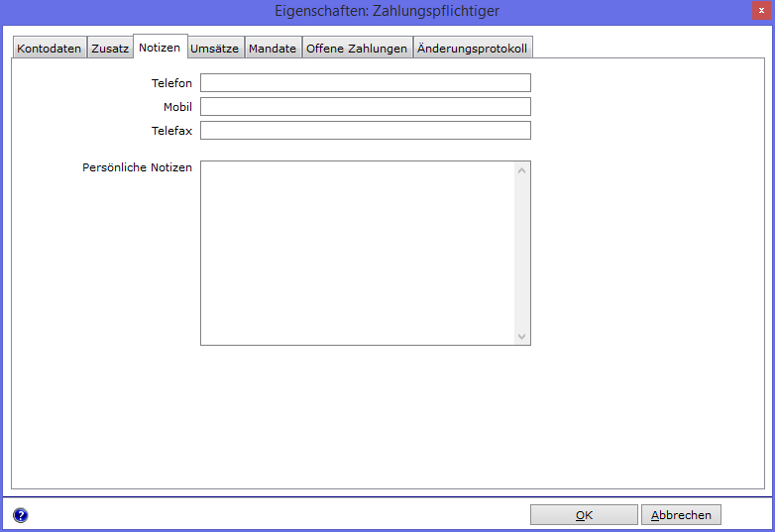Go to the Mandate tab
775x532 pixels.
(273, 49)
